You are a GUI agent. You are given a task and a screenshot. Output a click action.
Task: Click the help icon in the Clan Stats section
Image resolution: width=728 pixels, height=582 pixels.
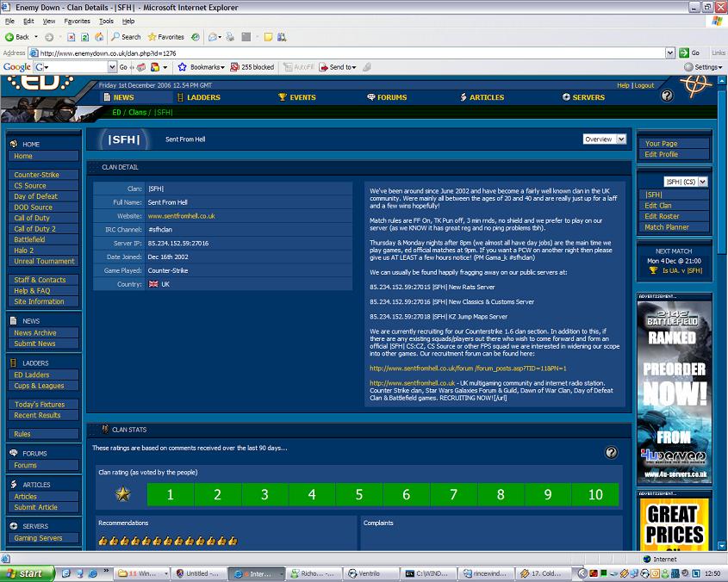612,453
